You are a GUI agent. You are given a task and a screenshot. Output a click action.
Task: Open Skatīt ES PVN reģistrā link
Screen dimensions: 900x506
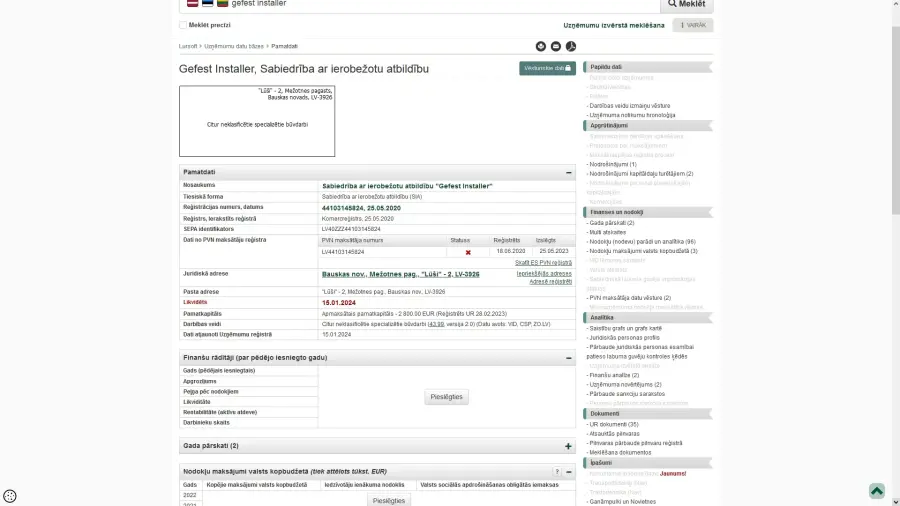coord(543,263)
